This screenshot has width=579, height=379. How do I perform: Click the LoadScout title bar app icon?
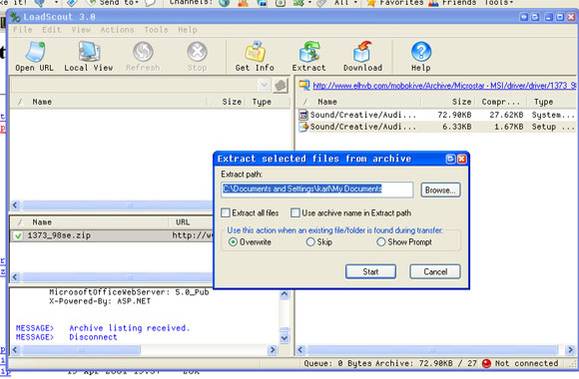tap(16, 17)
